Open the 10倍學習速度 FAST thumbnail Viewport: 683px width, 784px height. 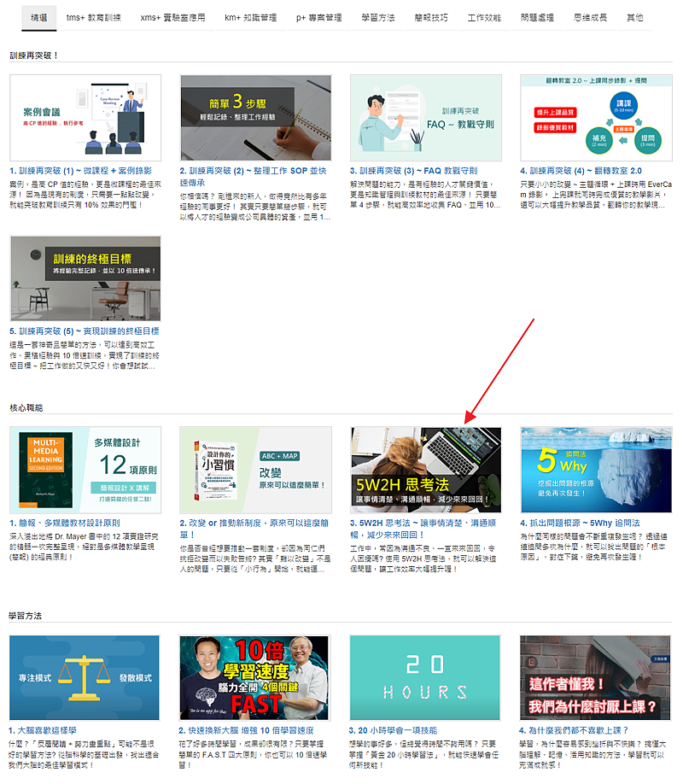pos(255,677)
